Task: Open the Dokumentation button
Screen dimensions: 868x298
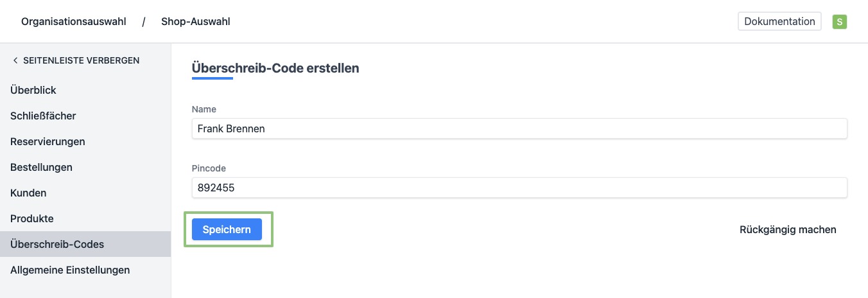Action: click(779, 21)
